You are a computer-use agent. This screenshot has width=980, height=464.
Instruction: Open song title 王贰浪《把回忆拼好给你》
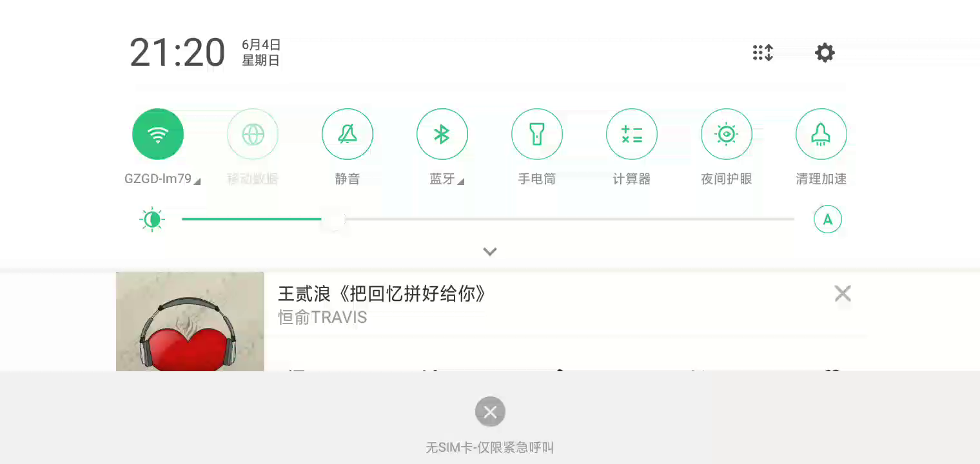382,295
